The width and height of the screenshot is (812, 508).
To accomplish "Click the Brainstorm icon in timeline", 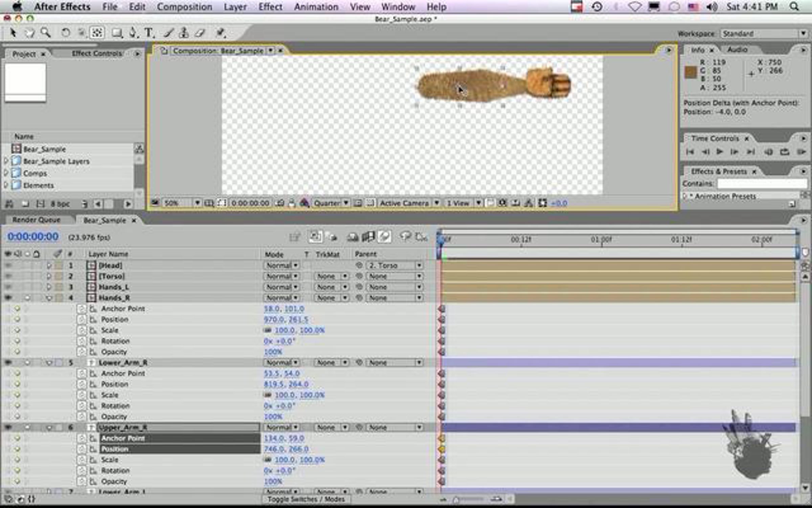I will coord(405,236).
